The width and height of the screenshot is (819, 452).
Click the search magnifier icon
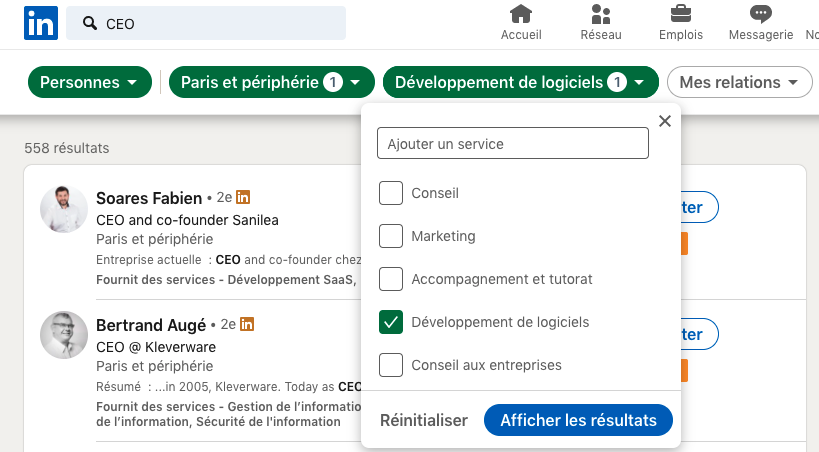[x=90, y=23]
